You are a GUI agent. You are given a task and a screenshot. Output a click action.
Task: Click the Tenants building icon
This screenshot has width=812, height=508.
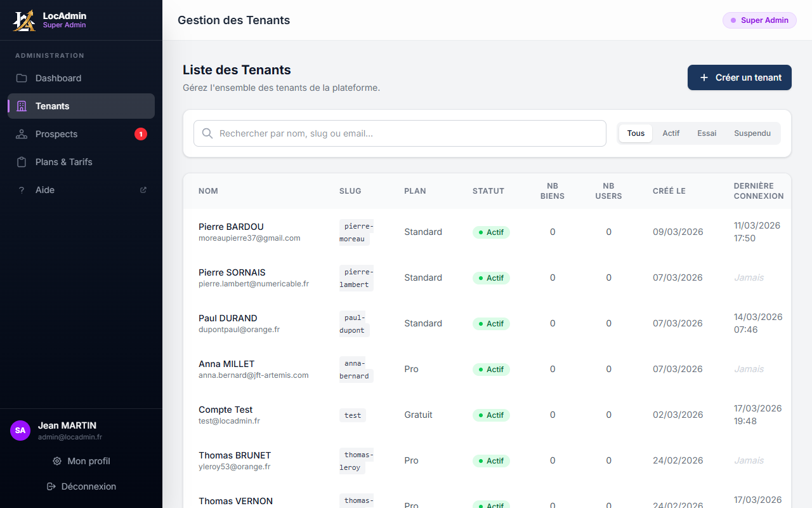[22, 106]
